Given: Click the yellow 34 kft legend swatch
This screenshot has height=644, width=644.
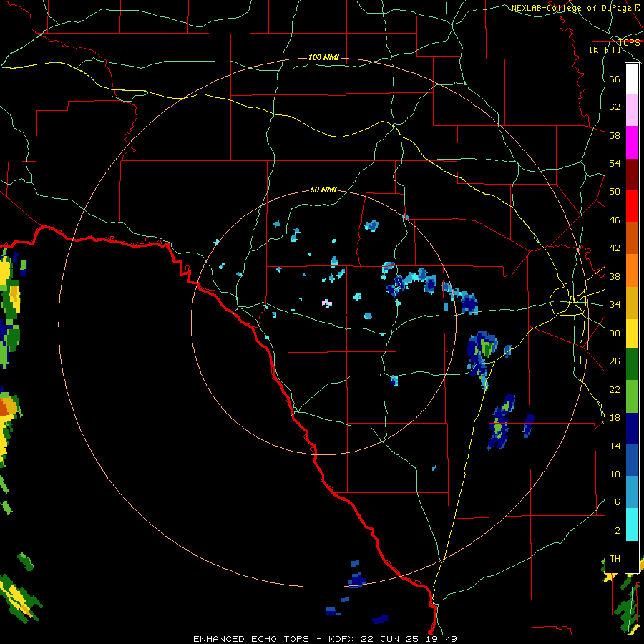Looking at the screenshot, I should (x=632, y=333).
